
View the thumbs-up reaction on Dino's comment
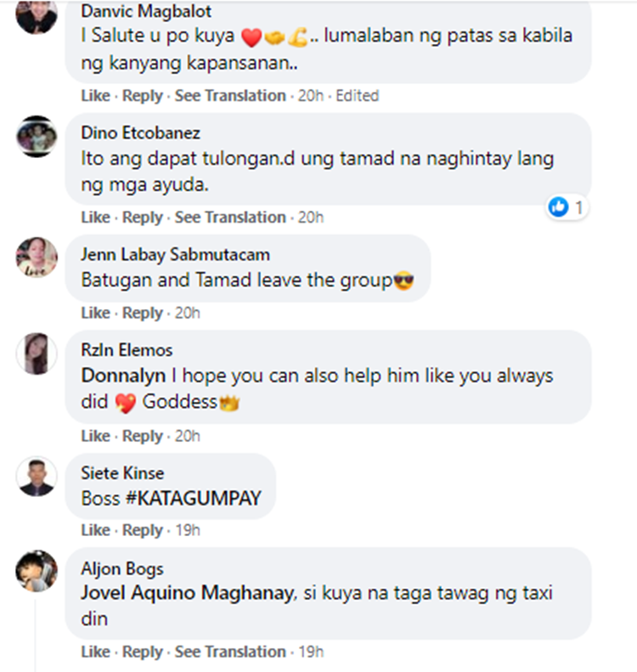[x=567, y=208]
